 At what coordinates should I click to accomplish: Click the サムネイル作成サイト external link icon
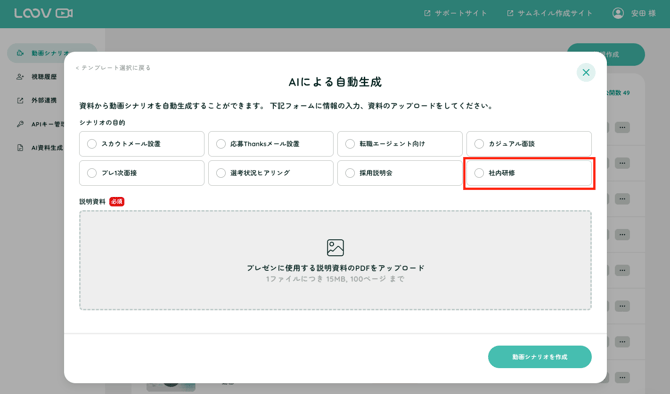[510, 13]
